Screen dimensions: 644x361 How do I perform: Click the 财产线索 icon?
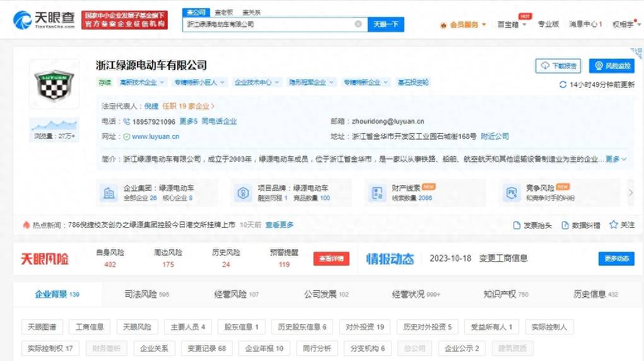(x=377, y=193)
